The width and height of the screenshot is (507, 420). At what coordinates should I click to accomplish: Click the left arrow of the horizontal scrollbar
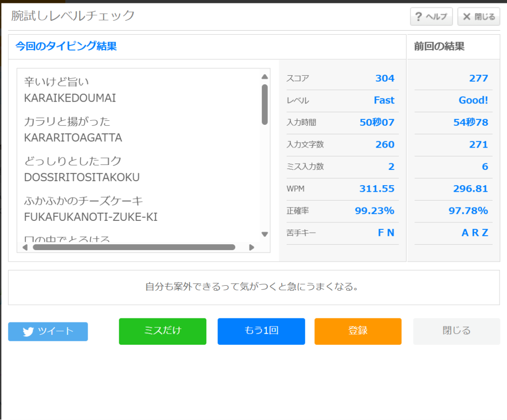(x=25, y=247)
